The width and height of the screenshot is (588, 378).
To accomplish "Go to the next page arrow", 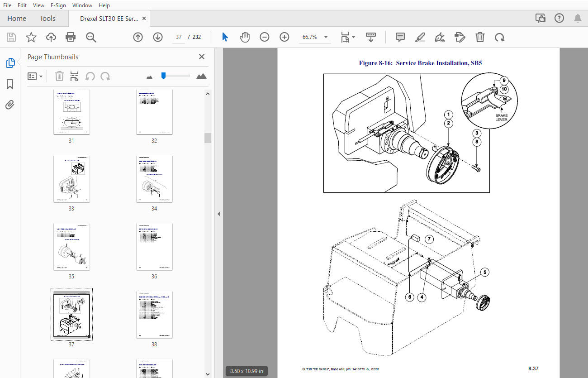I will coord(158,37).
